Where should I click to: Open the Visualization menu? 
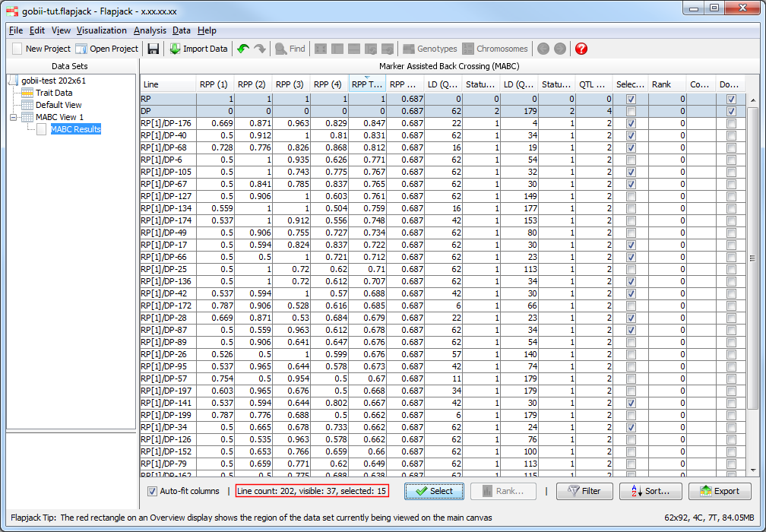(102, 30)
